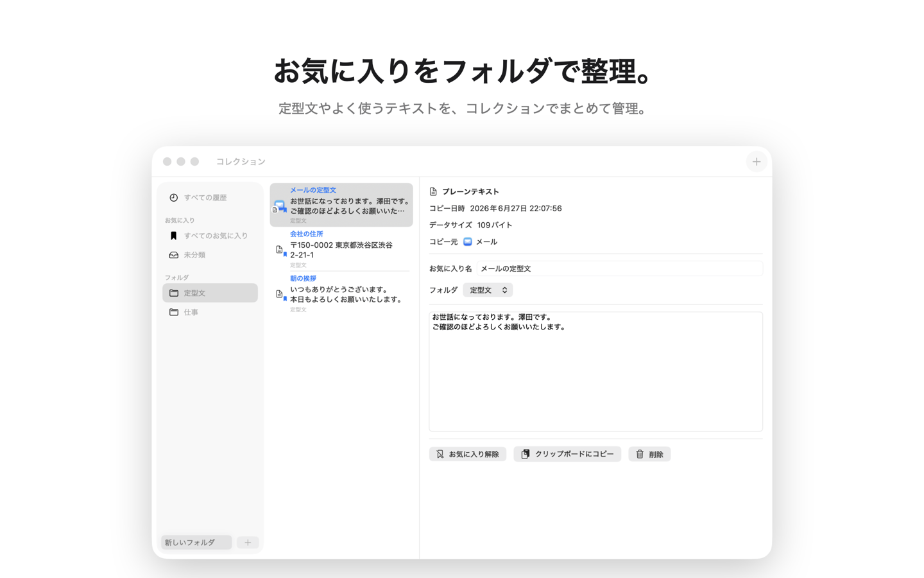
Task: Click the plus button in the title bar
Action: (x=757, y=162)
